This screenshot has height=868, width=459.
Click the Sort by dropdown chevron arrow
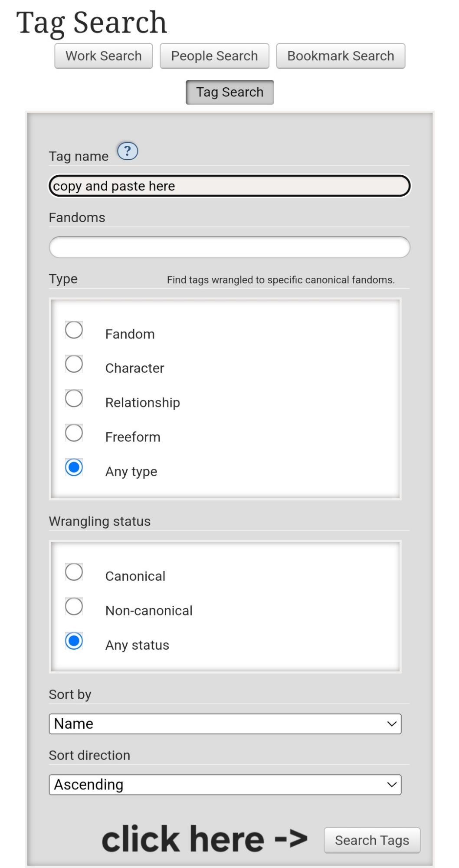(392, 724)
